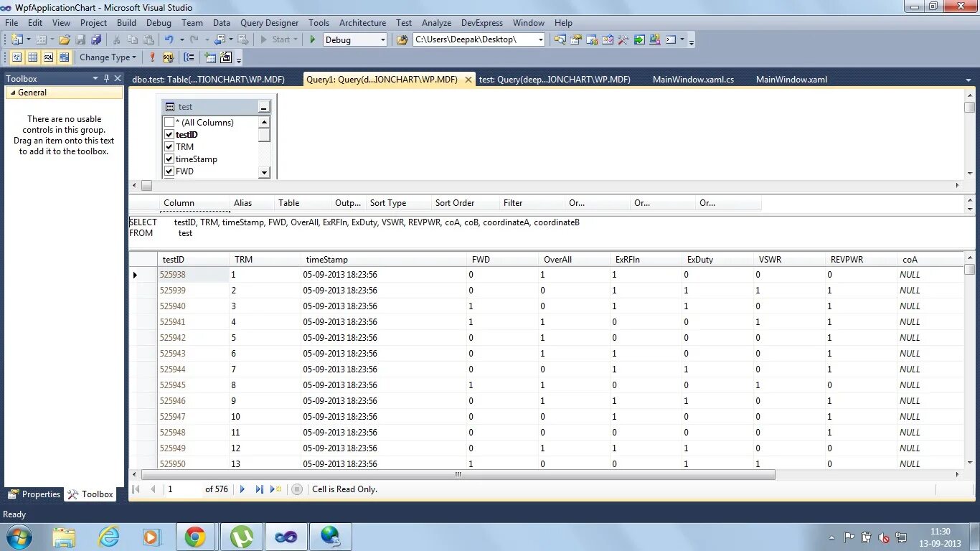Image resolution: width=980 pixels, height=551 pixels.
Task: Open Solution Explorer toolbar icon
Action: (560, 39)
